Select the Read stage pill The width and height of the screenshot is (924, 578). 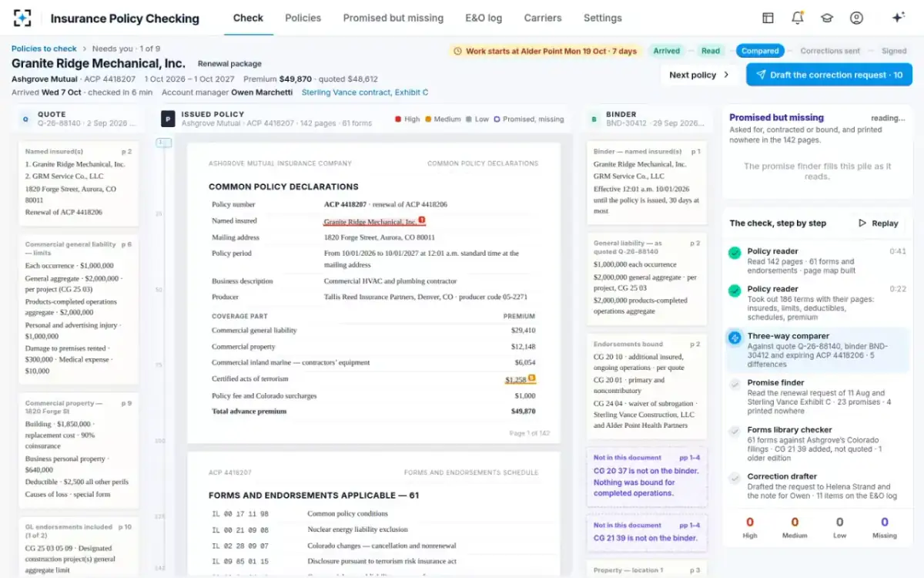point(711,51)
